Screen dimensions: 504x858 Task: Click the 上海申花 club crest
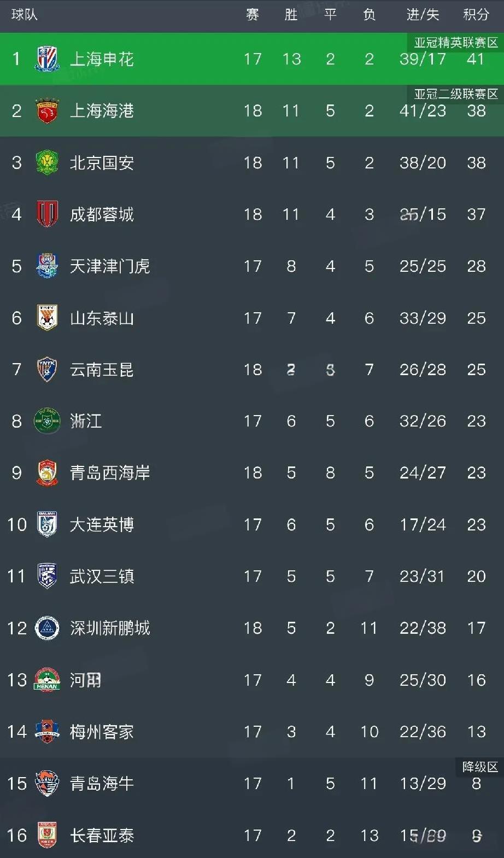click(47, 59)
